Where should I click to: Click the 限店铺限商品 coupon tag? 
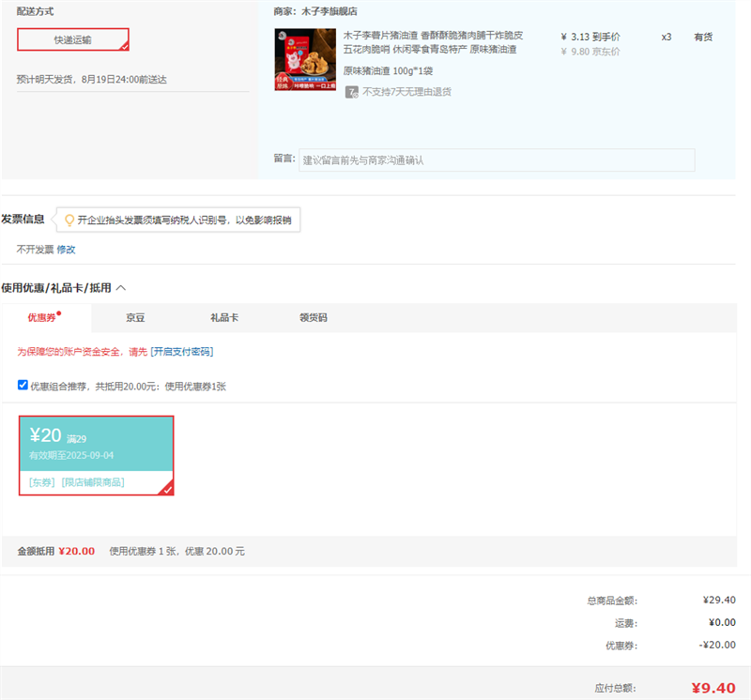coord(93,482)
